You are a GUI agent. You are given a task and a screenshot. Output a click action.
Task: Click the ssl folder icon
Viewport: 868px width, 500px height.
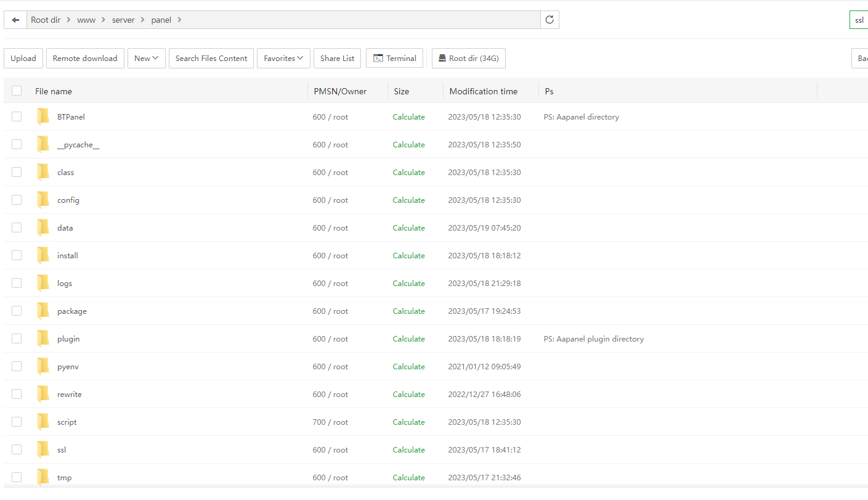pyautogui.click(x=43, y=449)
